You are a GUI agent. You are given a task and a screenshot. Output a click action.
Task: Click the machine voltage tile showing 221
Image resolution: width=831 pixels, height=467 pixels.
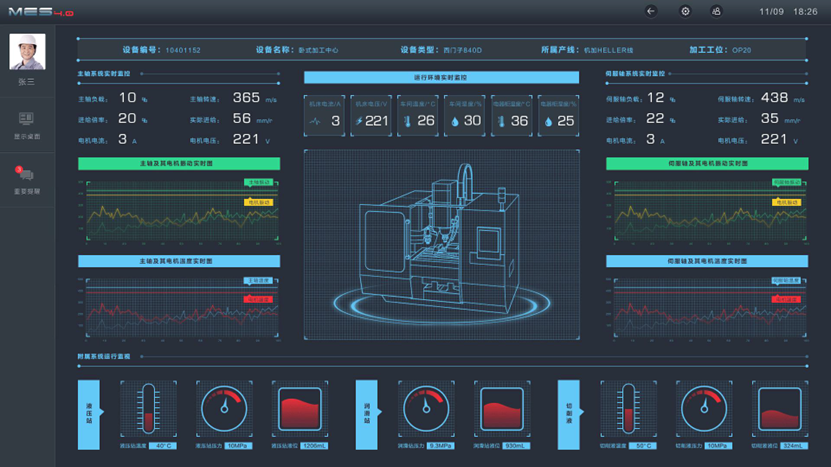[x=371, y=115]
